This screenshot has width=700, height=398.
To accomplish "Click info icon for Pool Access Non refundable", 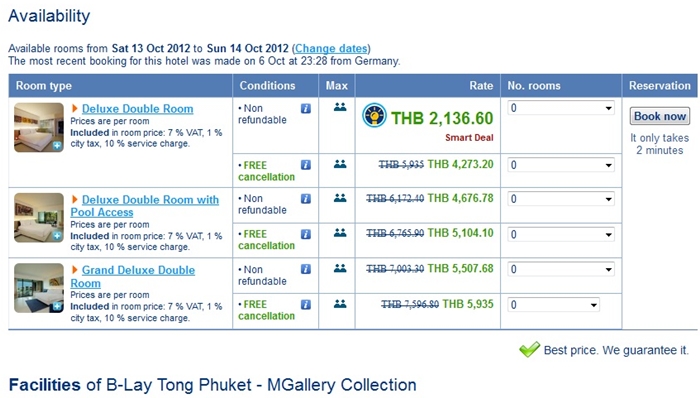I will 306,199.
